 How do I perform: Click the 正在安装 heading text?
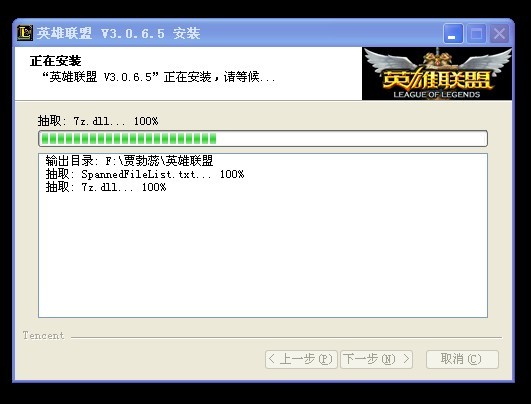tap(56, 61)
